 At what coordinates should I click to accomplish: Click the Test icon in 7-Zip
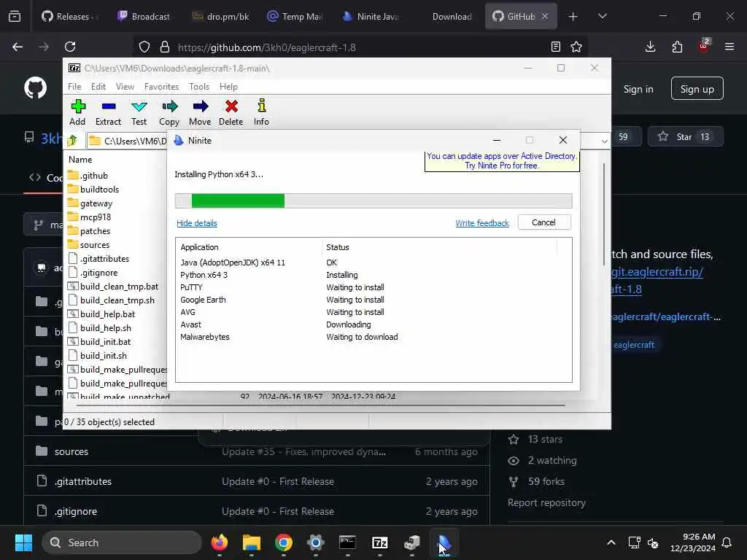pos(139,112)
